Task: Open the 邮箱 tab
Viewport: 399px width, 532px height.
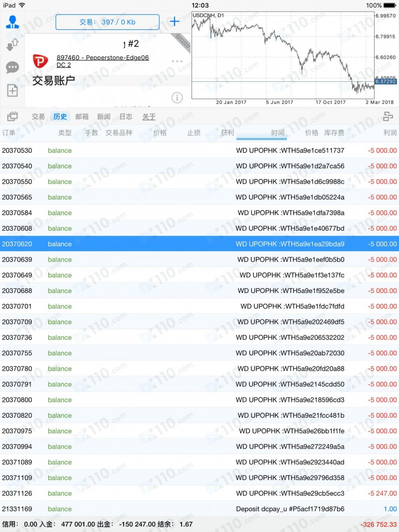Action: pyautogui.click(x=82, y=117)
